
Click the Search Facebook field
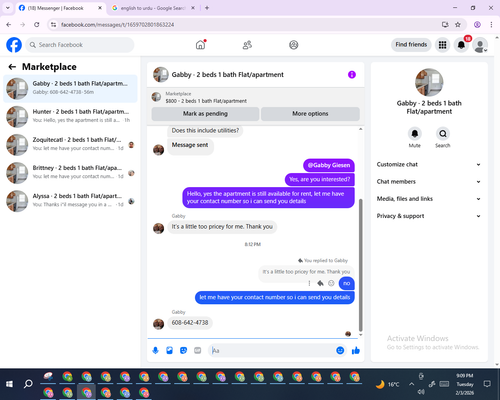click(80, 45)
